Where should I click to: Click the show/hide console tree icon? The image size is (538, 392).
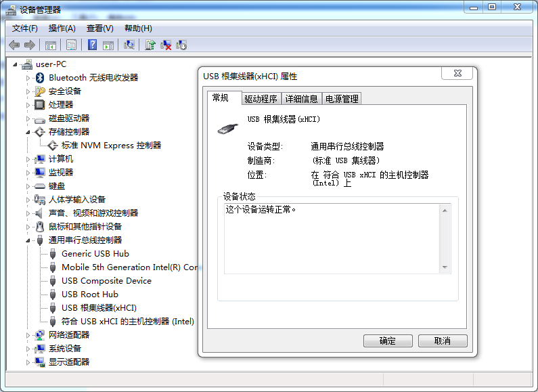click(51, 45)
